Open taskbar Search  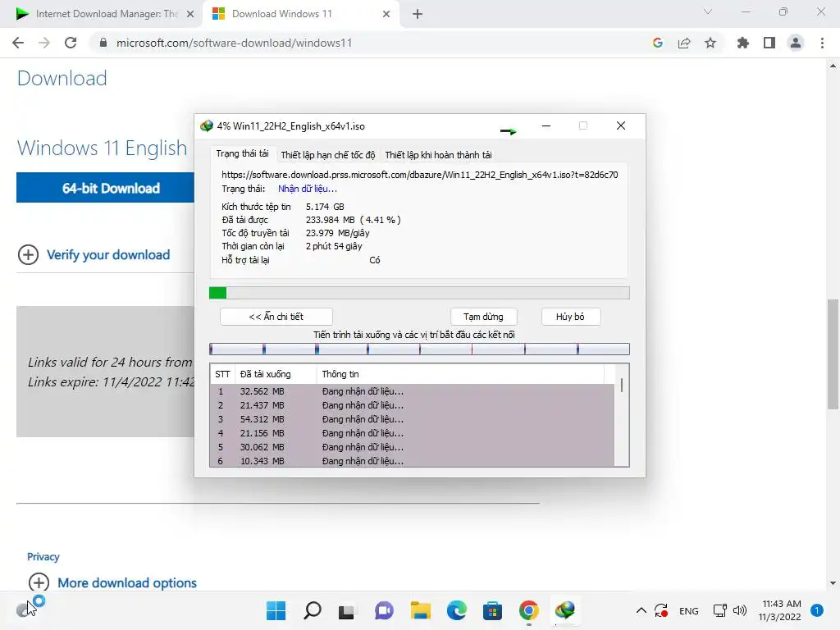click(313, 610)
